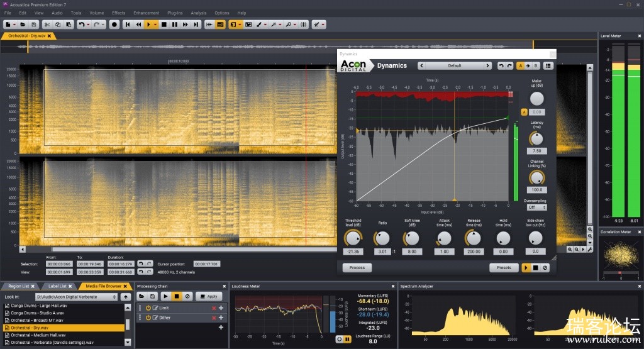Select the zoom magnifier tool in toolbar
Screen dimensions: 644x349
tap(288, 25)
